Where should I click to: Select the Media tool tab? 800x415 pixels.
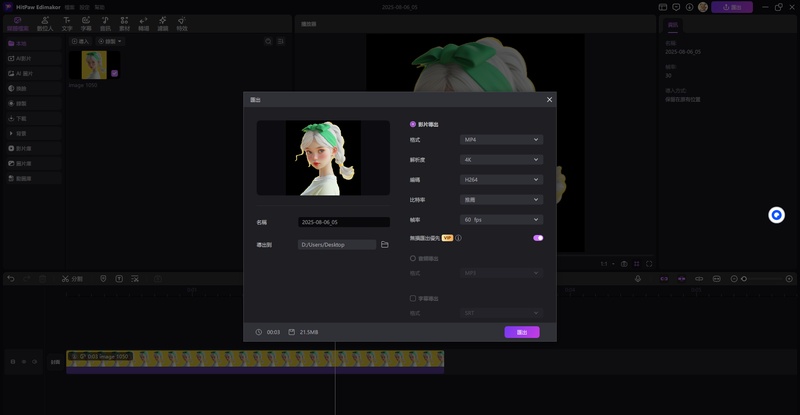[x=18, y=23]
